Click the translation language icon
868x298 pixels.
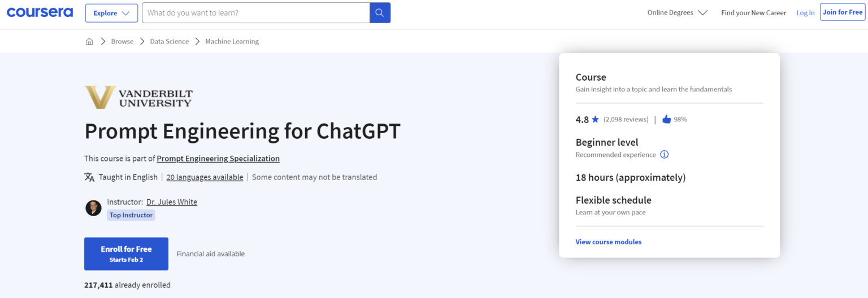(x=89, y=177)
